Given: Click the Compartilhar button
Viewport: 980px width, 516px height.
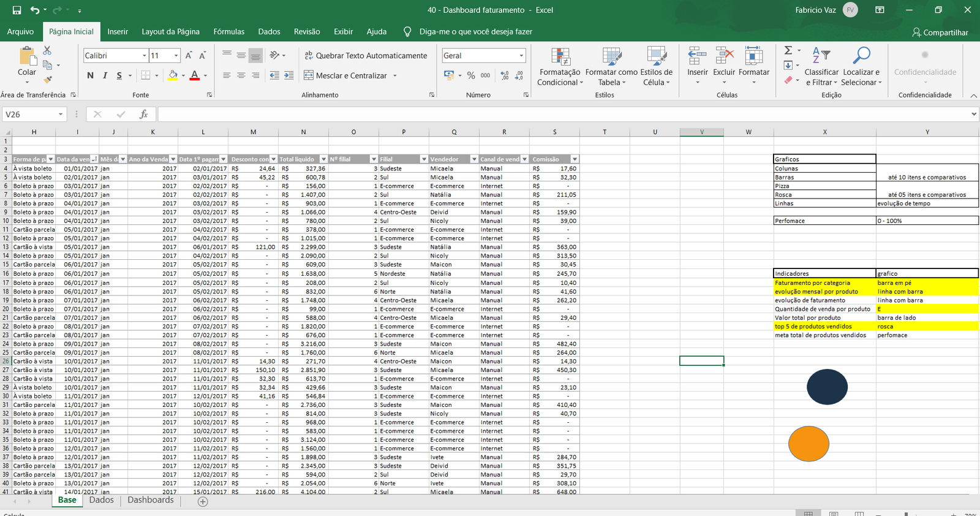Looking at the screenshot, I should coord(940,32).
